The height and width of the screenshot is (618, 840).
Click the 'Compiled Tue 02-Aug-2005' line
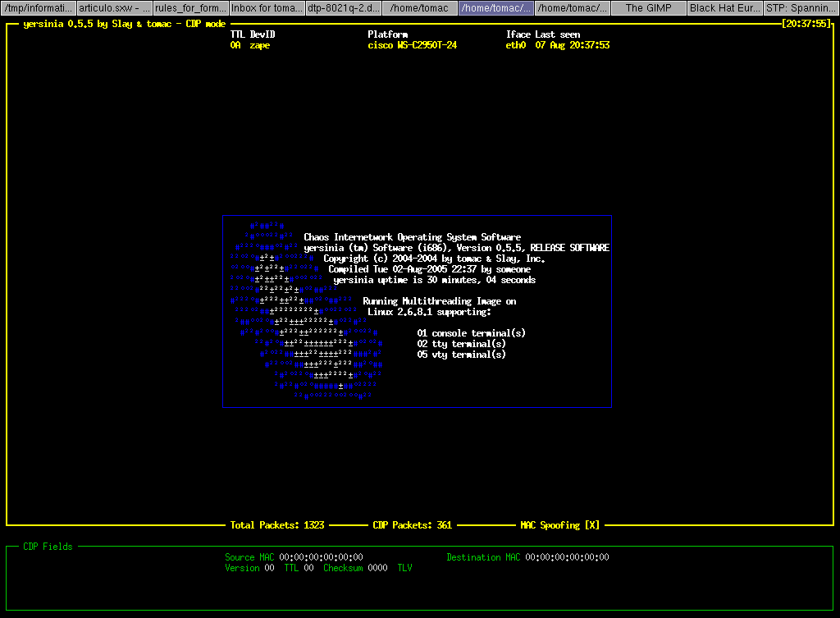pos(429,269)
